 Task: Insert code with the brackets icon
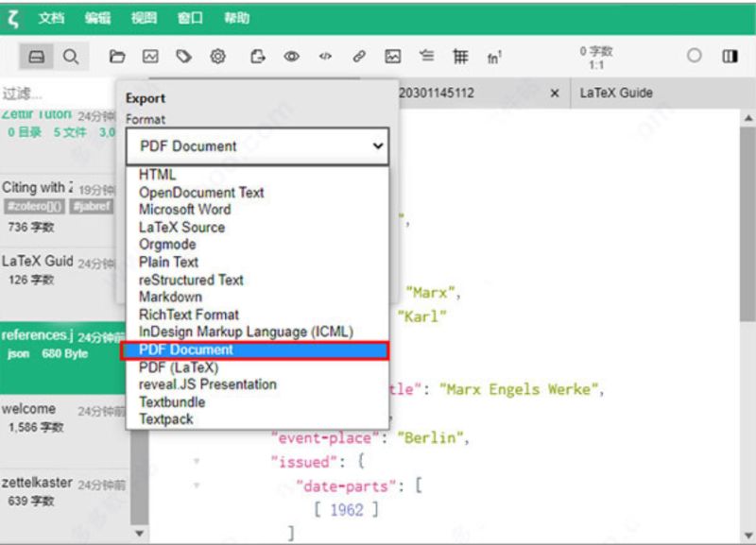(x=325, y=57)
